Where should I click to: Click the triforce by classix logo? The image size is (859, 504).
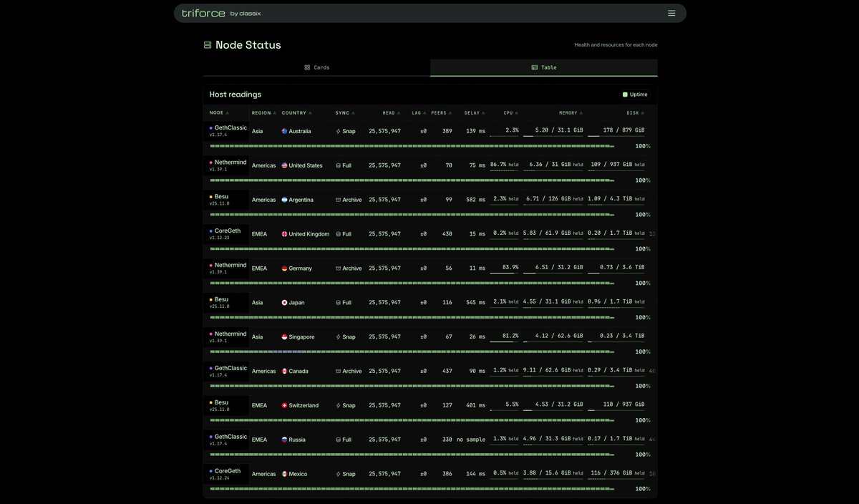tap(221, 13)
